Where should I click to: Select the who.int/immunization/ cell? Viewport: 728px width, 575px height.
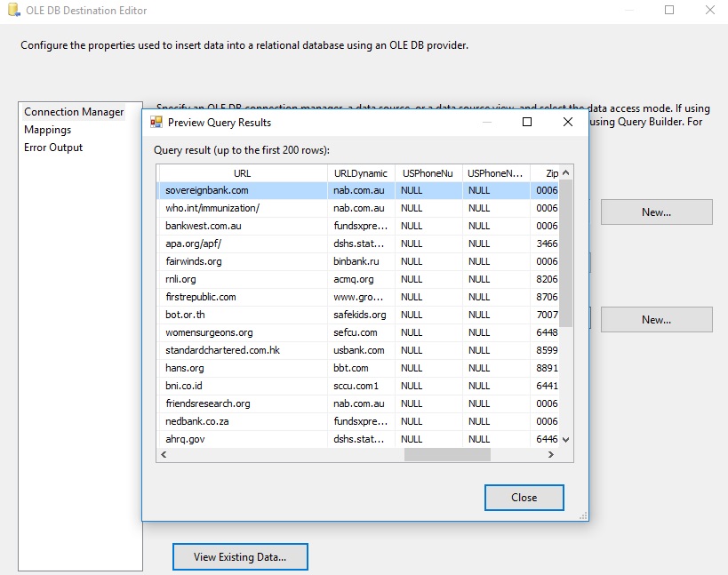[243, 208]
